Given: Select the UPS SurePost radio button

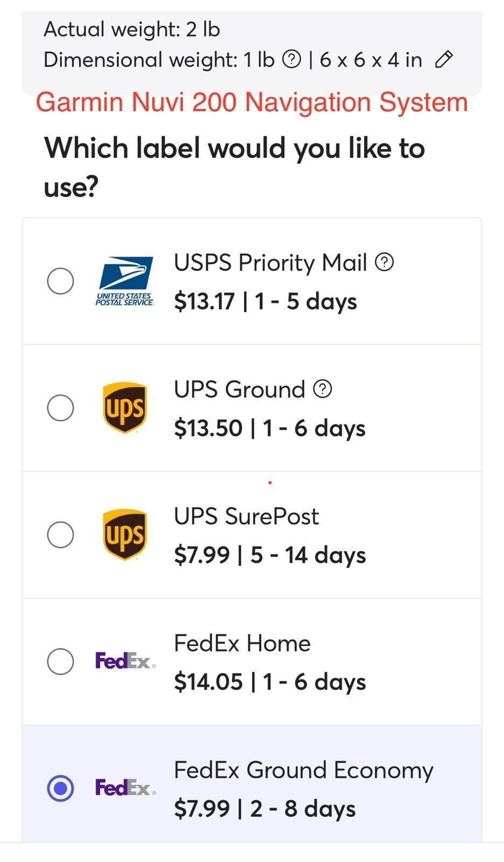Looking at the screenshot, I should tap(60, 534).
